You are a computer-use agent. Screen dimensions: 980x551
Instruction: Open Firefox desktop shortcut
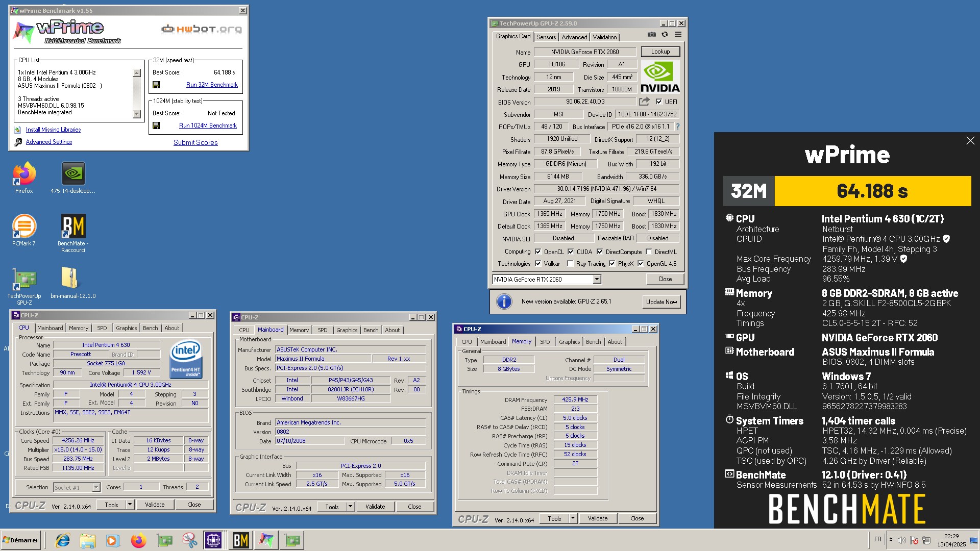pyautogui.click(x=24, y=178)
